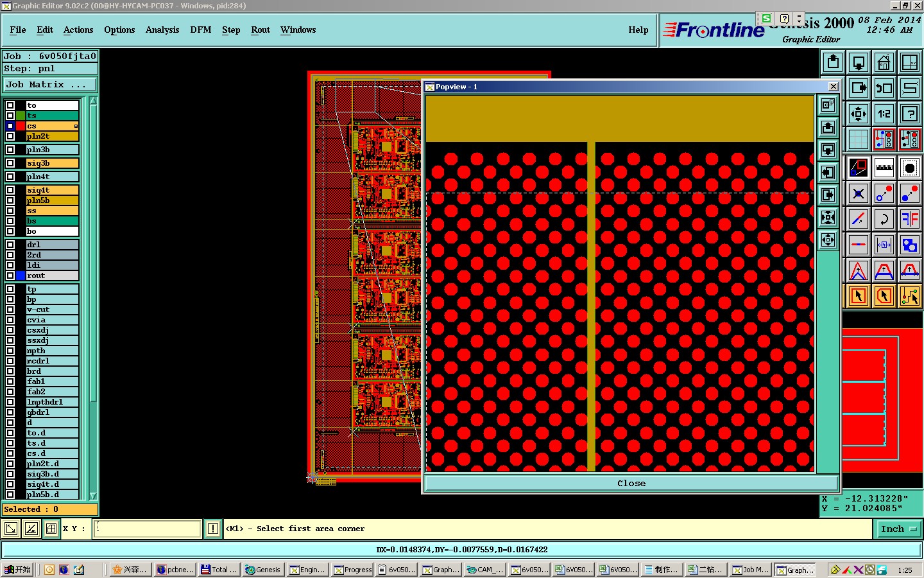Open Genesis in the Windows taskbar

point(263,570)
